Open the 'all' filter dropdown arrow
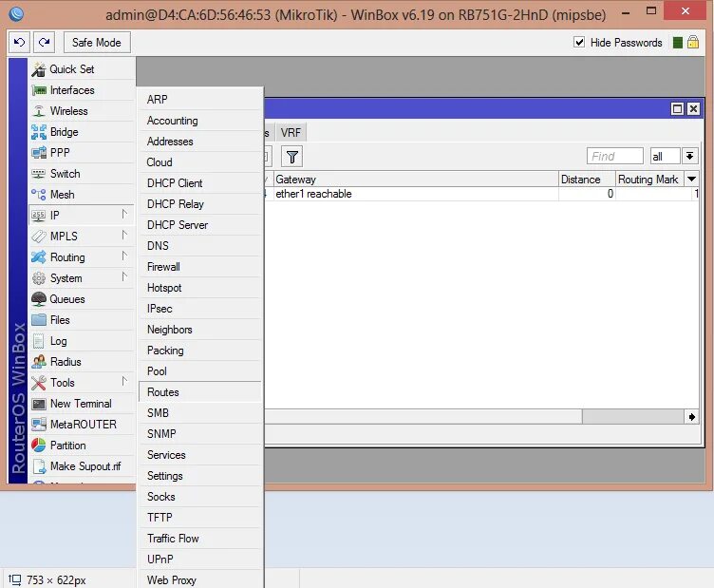This screenshot has height=588, width=714. (x=689, y=156)
